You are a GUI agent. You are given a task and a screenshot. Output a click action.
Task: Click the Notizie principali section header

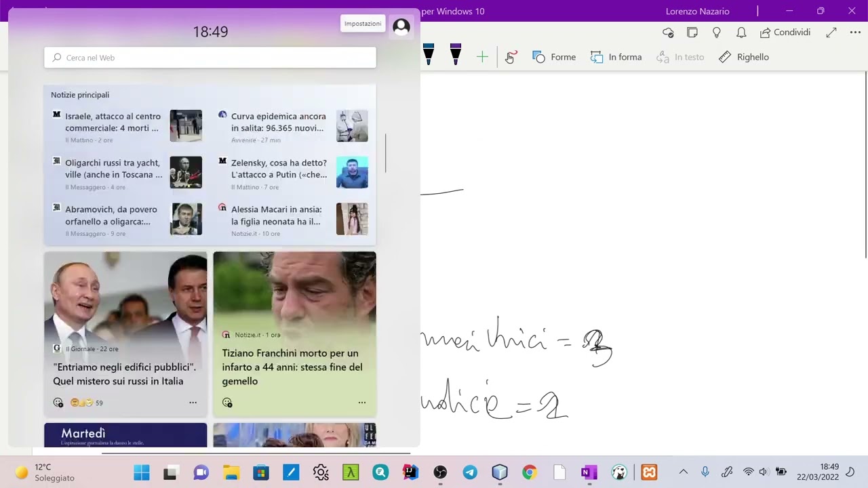[80, 95]
